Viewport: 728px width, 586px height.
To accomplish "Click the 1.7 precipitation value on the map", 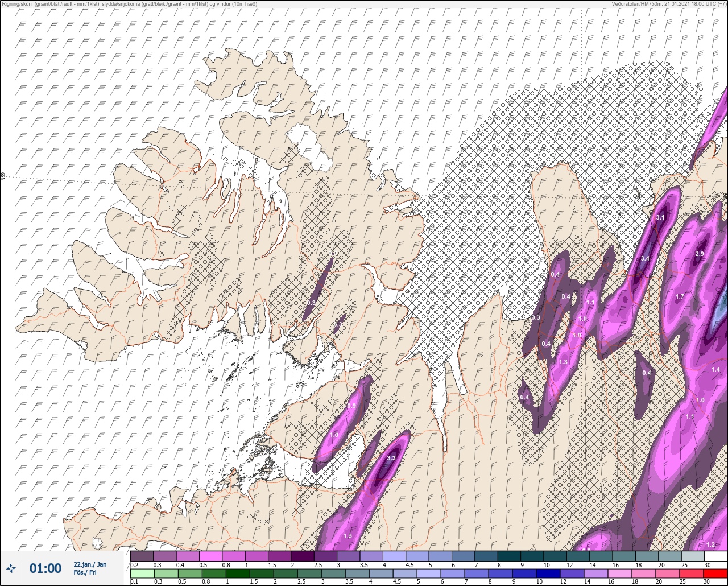I will pos(680,296).
